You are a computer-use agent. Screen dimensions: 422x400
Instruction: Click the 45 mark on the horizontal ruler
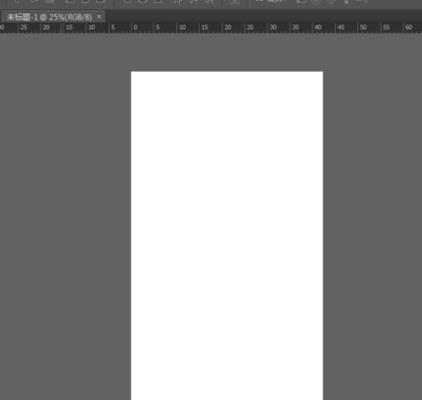tap(341, 27)
